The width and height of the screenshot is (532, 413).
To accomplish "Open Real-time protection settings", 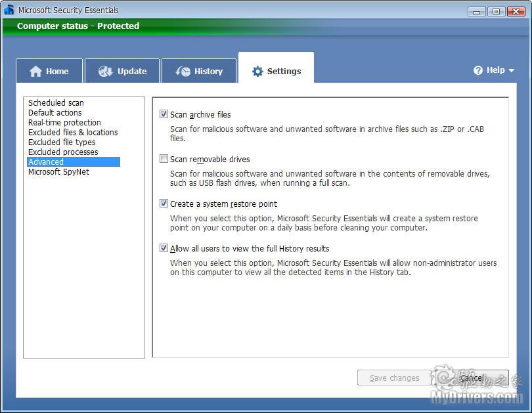I will tap(64, 123).
